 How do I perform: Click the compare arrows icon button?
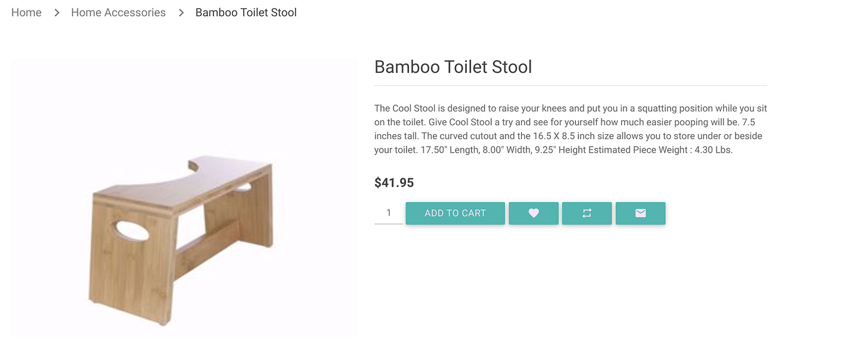(587, 213)
